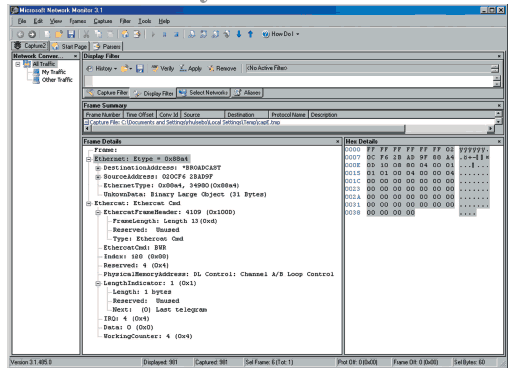Open a capture file using folder icon
This screenshot has width=515, height=374.
coord(59,34)
